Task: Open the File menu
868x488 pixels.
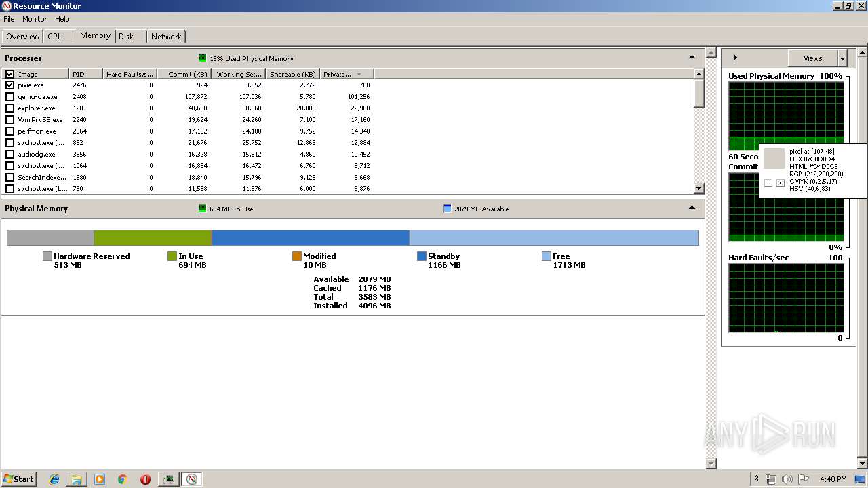Action: point(9,19)
